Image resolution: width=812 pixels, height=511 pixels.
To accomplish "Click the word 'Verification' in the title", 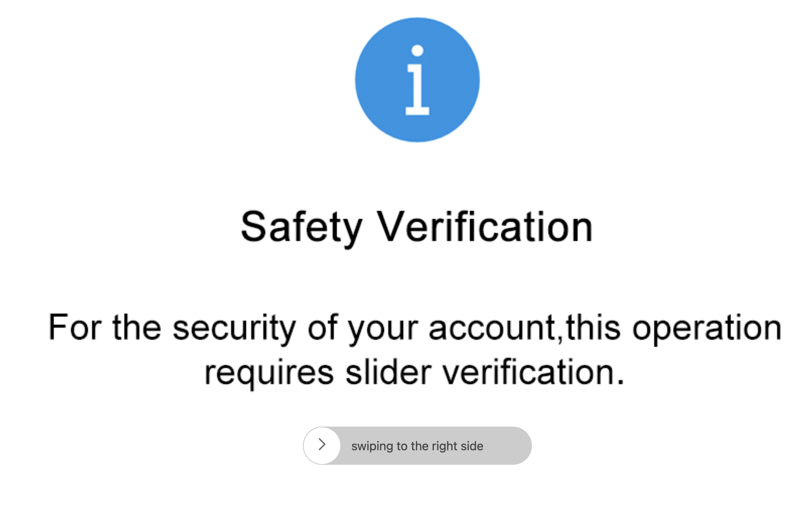I will click(485, 226).
